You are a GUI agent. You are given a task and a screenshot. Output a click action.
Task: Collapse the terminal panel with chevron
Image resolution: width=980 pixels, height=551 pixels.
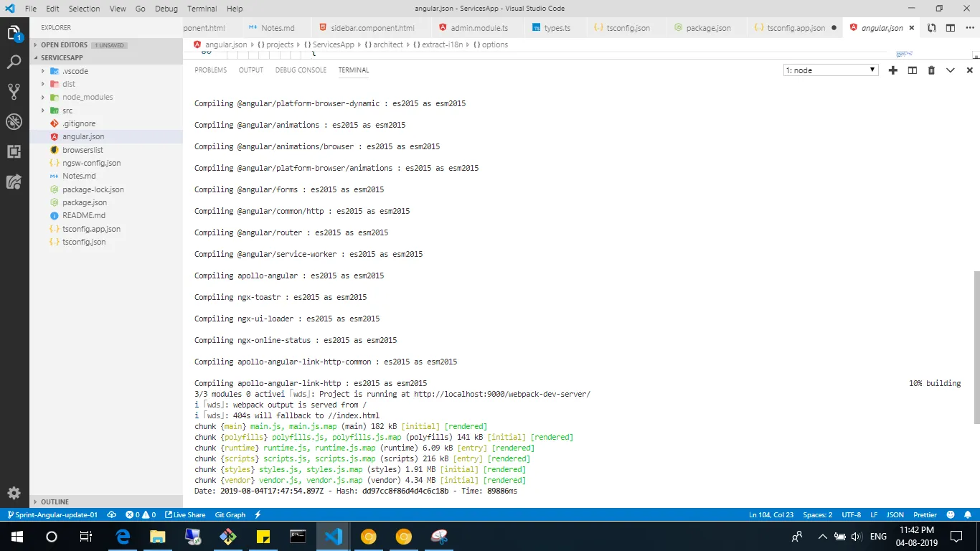click(951, 70)
